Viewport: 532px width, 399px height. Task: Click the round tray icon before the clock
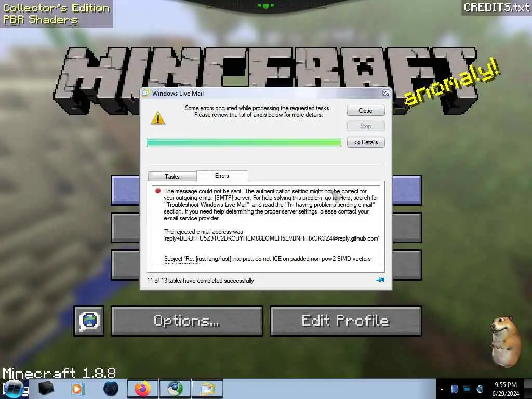(480, 389)
